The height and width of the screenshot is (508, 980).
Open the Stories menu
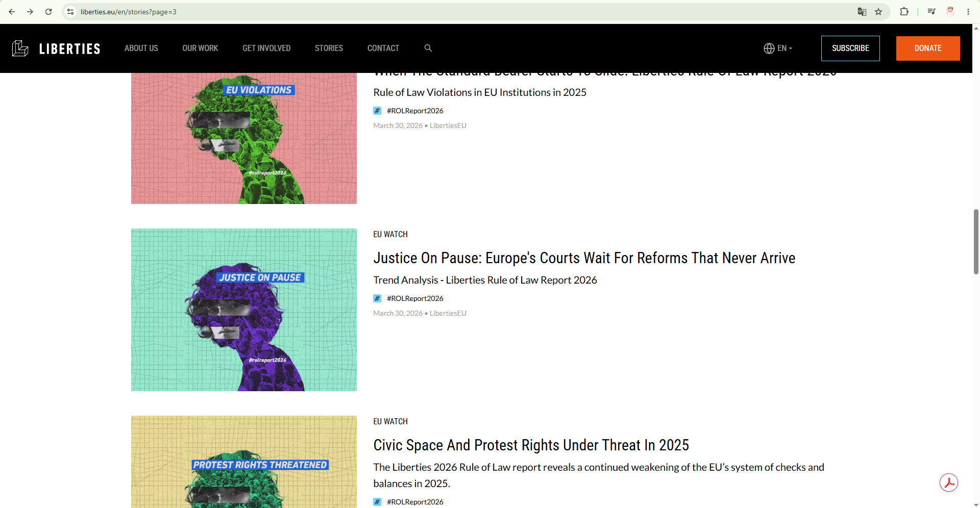tap(329, 48)
